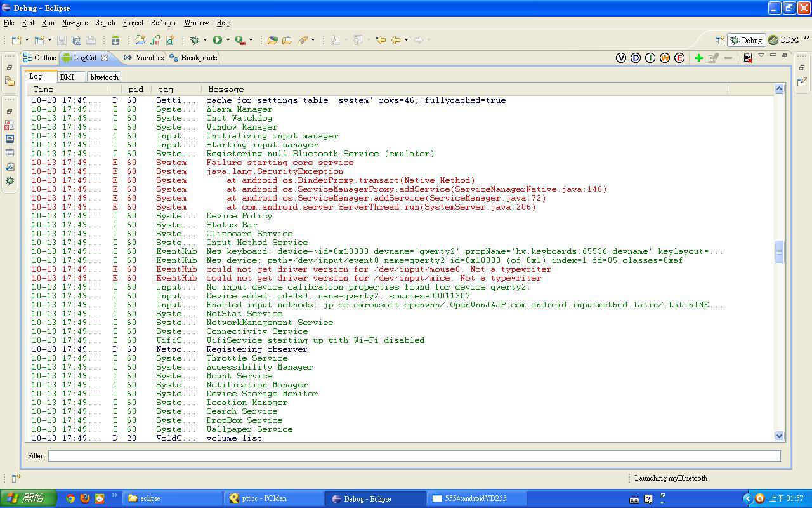The height and width of the screenshot is (508, 812).
Task: Expand the Debug launch dropdown arrow
Action: [206, 40]
